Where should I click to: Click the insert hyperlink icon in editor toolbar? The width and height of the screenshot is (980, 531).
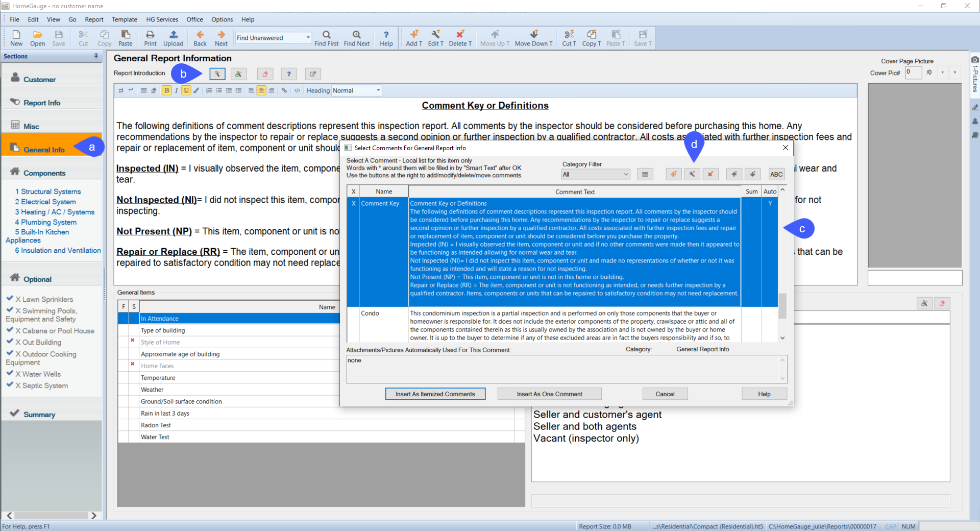point(284,90)
